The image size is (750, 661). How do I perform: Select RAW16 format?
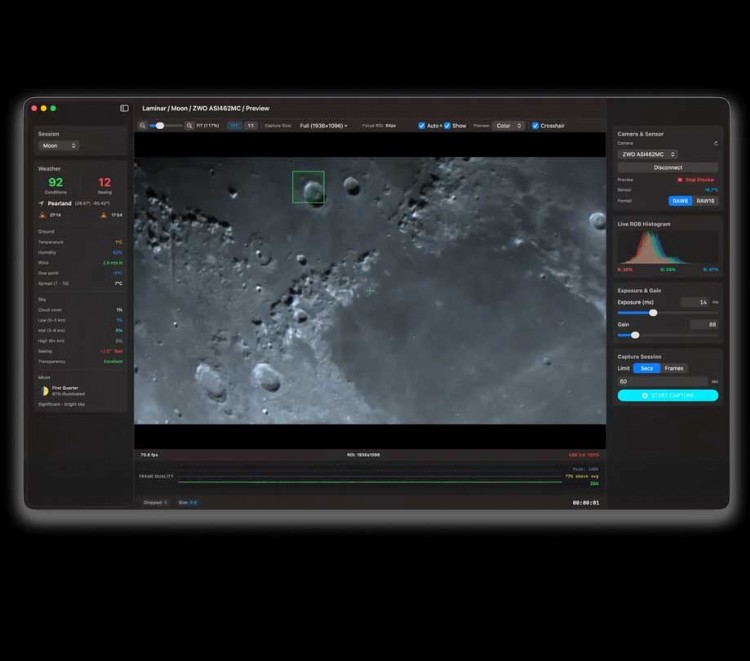tap(705, 201)
